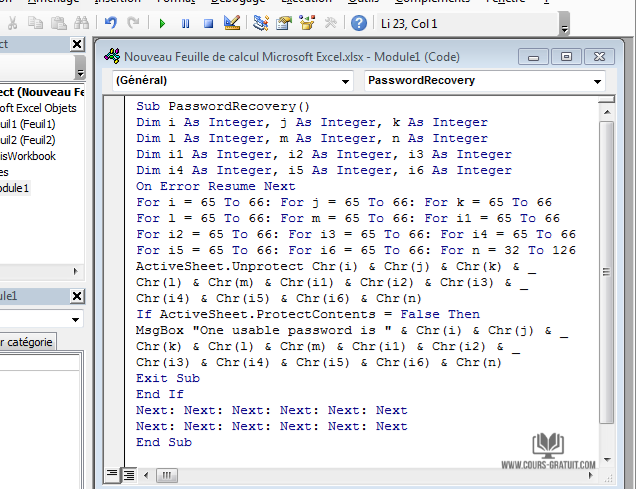The width and height of the screenshot is (636, 489).
Task: Close the Properties panel with X
Action: [x=78, y=296]
